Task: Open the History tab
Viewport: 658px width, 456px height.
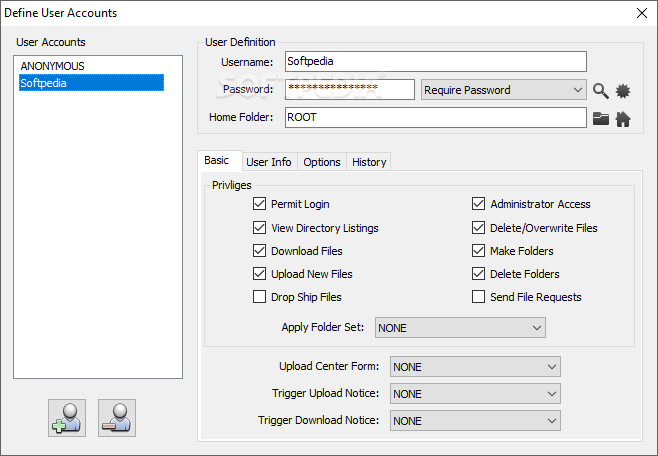Action: pos(369,162)
